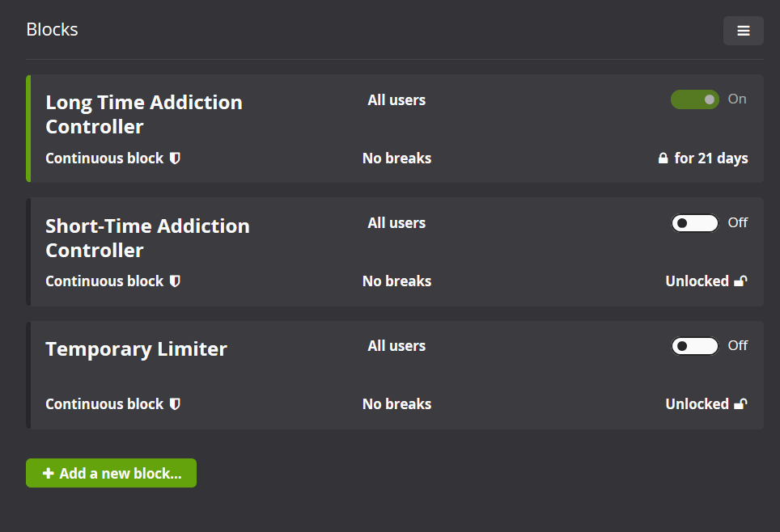Click the padlock icon beside for 21 days

click(663, 158)
